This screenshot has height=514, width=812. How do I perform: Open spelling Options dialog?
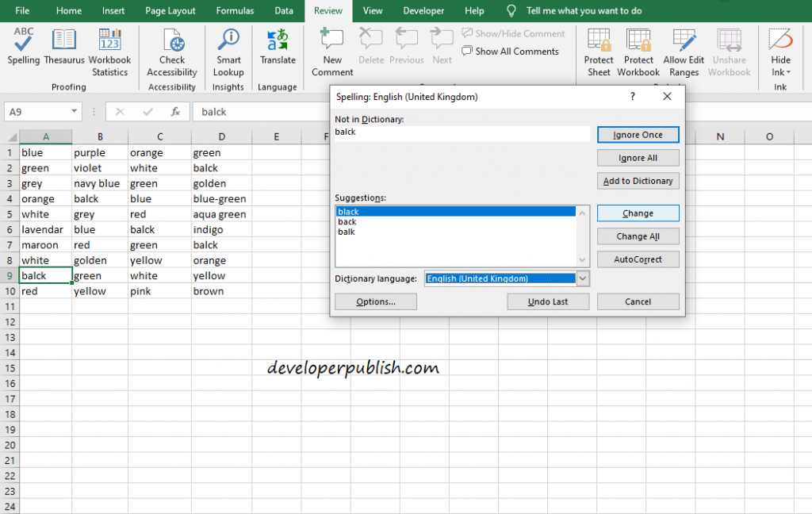pos(375,301)
